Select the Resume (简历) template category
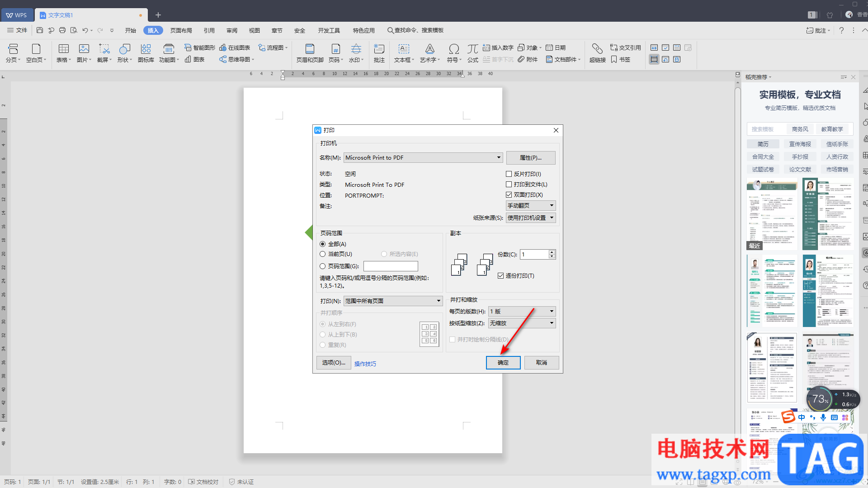The image size is (868, 488). [x=763, y=144]
